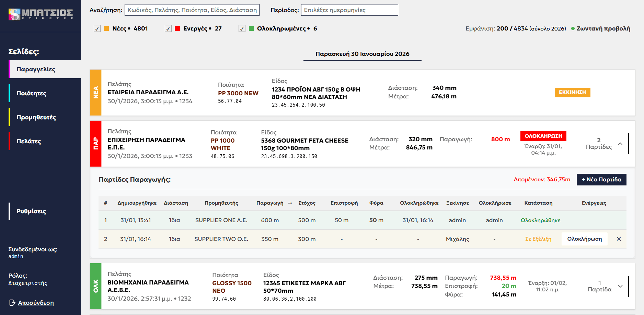Complete batch 2 with Ολοκλήρωση button

click(x=584, y=239)
